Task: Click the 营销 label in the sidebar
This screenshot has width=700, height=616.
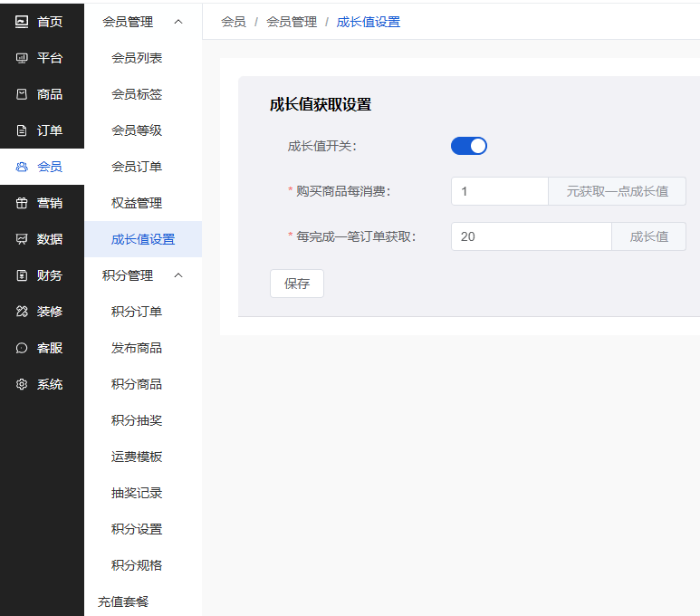Action: (x=50, y=203)
